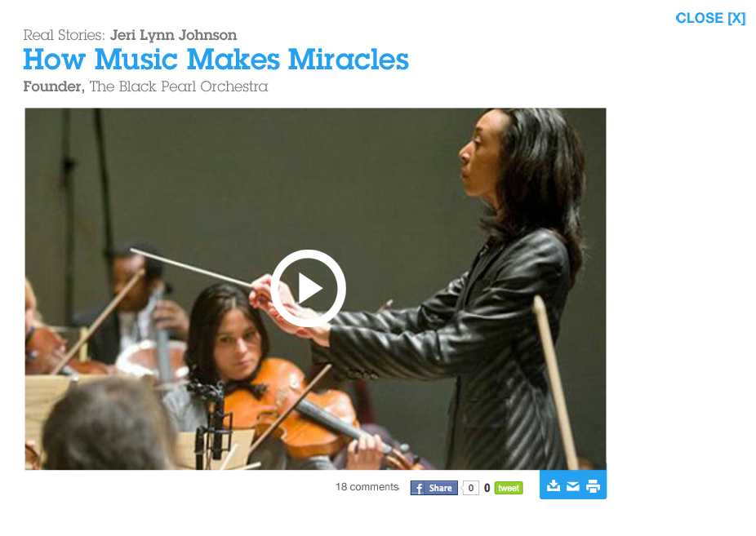756x536 pixels.
Task: Play the How Music Makes Miracles video
Action: coord(308,288)
